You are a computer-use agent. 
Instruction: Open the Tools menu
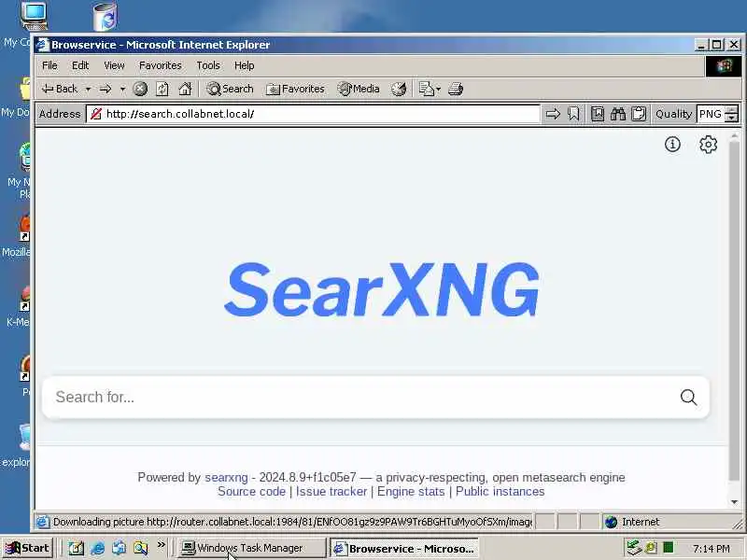point(208,65)
